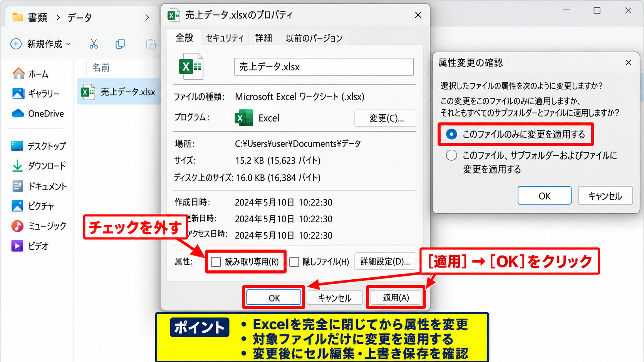This screenshot has height=362, width=644.
Task: Click キャンセル in 属性変更の確認 dialog
Action: (x=605, y=196)
